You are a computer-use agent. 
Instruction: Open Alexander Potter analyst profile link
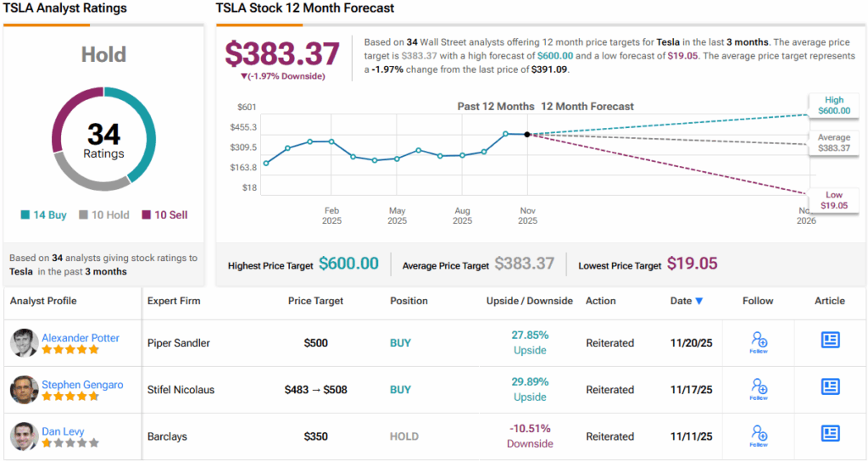pos(81,337)
